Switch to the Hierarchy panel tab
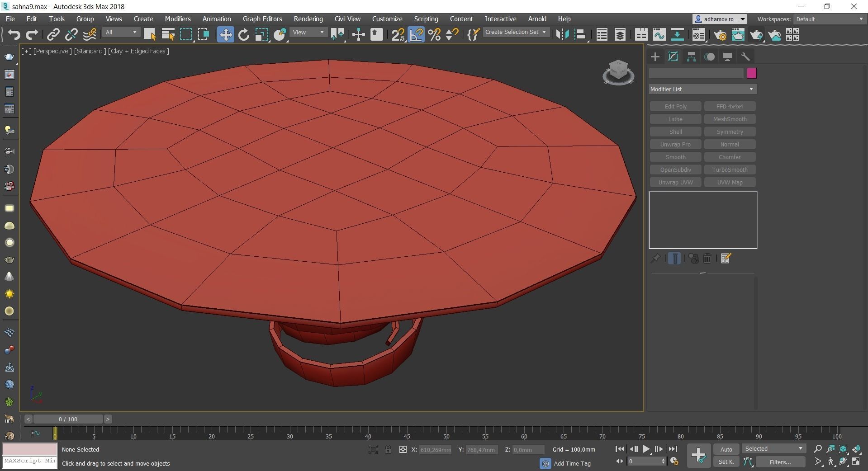The width and height of the screenshot is (868, 471). (691, 57)
